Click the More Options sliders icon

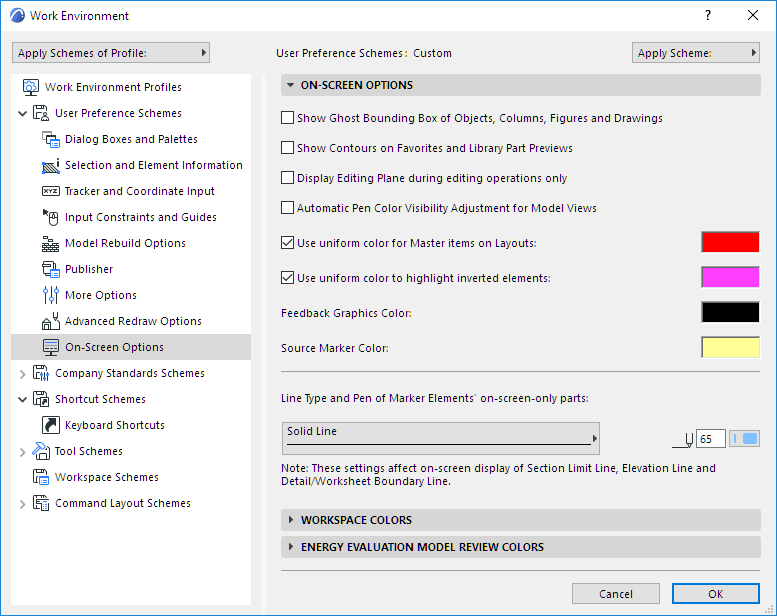(51, 295)
